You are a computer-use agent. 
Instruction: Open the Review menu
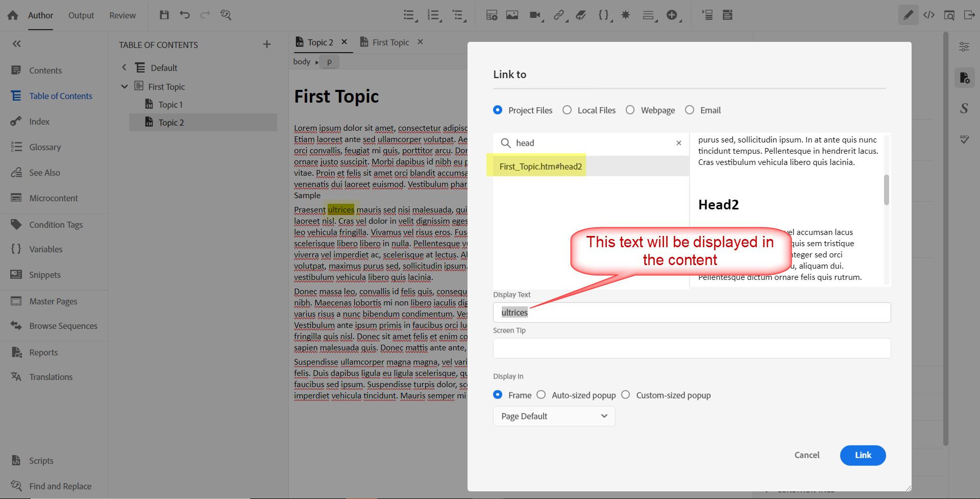122,15
